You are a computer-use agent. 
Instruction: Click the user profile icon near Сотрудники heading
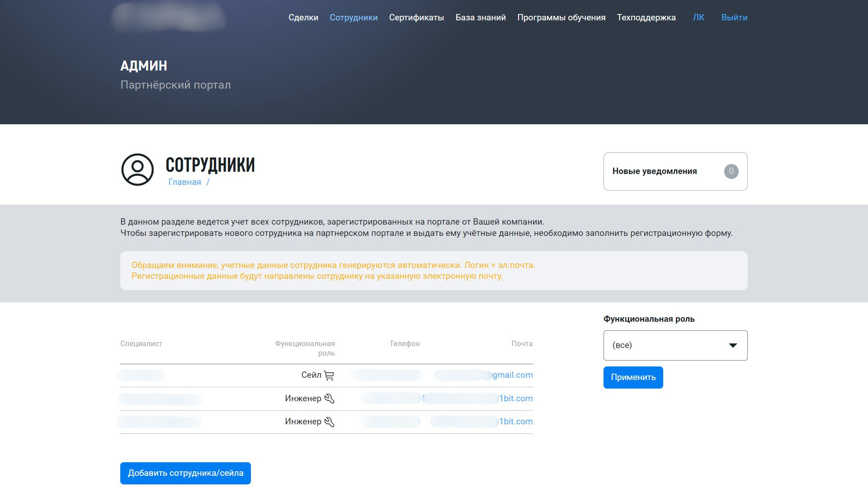tap(137, 169)
